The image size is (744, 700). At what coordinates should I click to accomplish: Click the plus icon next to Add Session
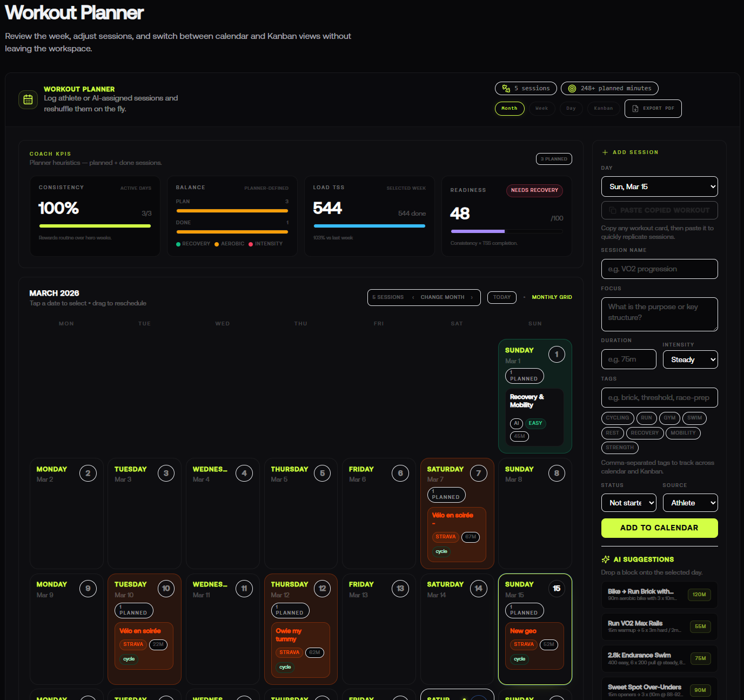point(605,152)
